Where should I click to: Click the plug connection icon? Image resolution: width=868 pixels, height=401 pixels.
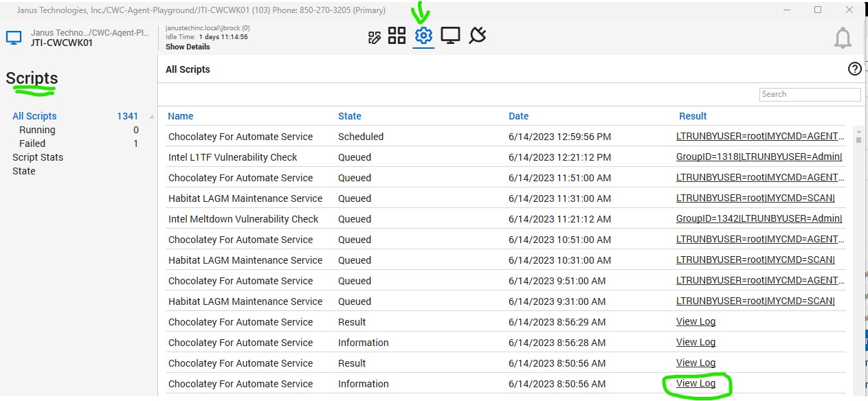pos(476,35)
